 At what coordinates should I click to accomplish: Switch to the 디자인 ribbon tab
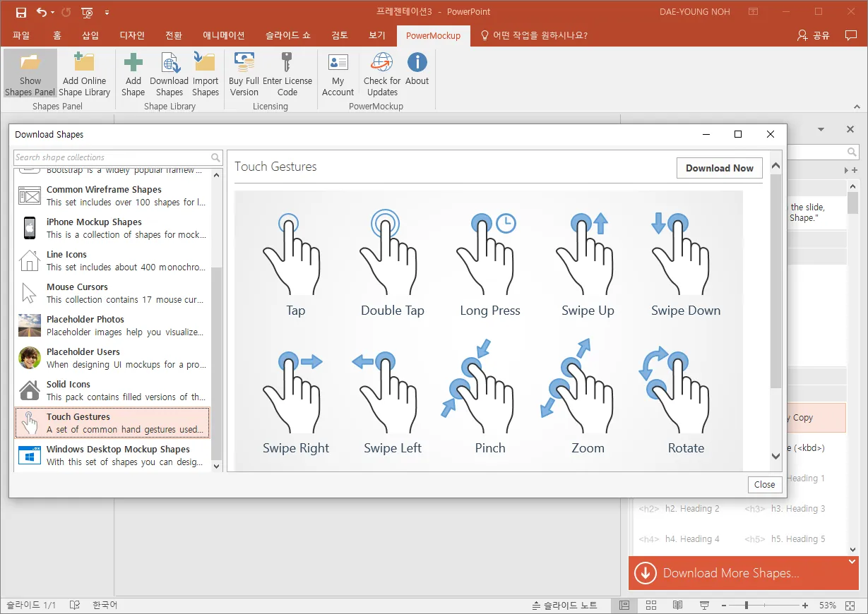pos(132,35)
